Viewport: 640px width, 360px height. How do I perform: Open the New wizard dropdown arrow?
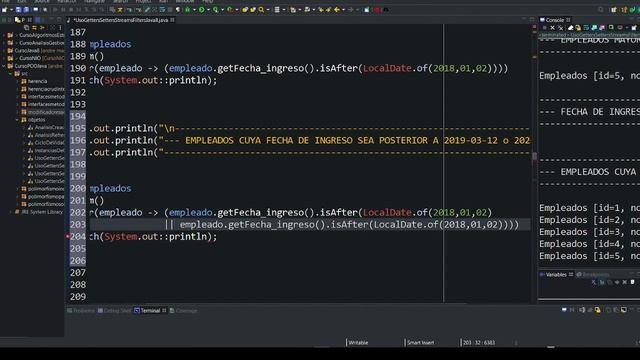click(x=11, y=9)
